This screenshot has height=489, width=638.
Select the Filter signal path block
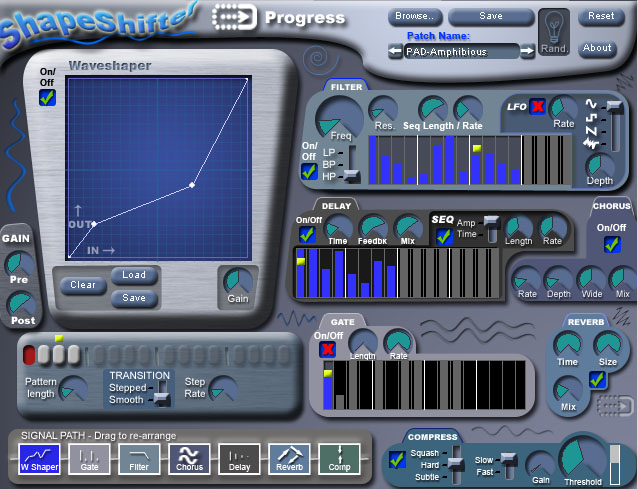[x=139, y=459]
